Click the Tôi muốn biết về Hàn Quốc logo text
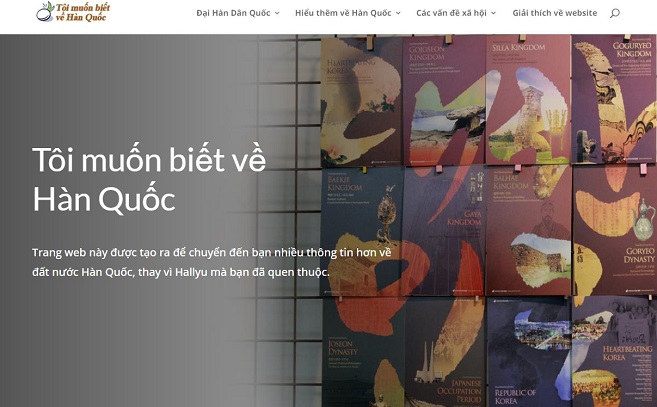 coord(83,12)
